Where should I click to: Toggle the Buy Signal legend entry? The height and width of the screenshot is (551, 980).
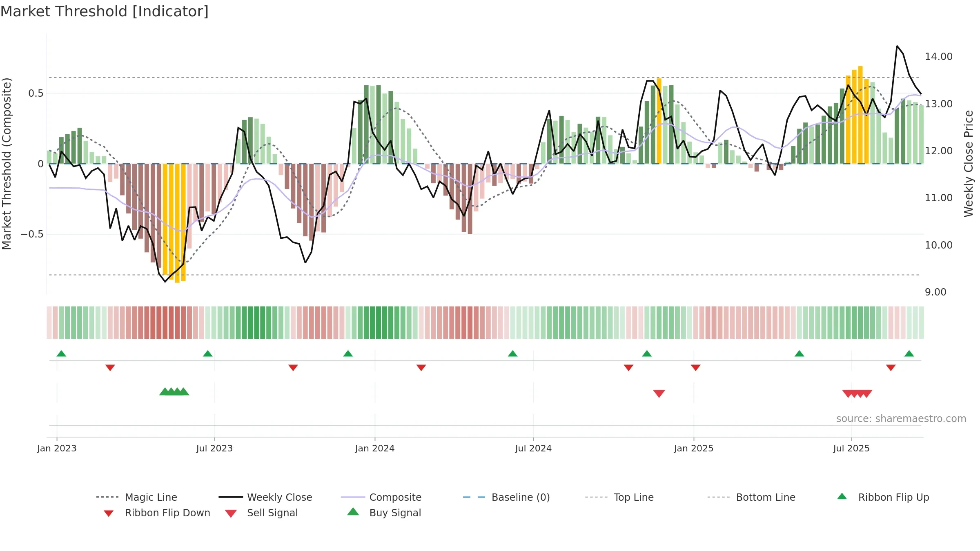point(384,513)
